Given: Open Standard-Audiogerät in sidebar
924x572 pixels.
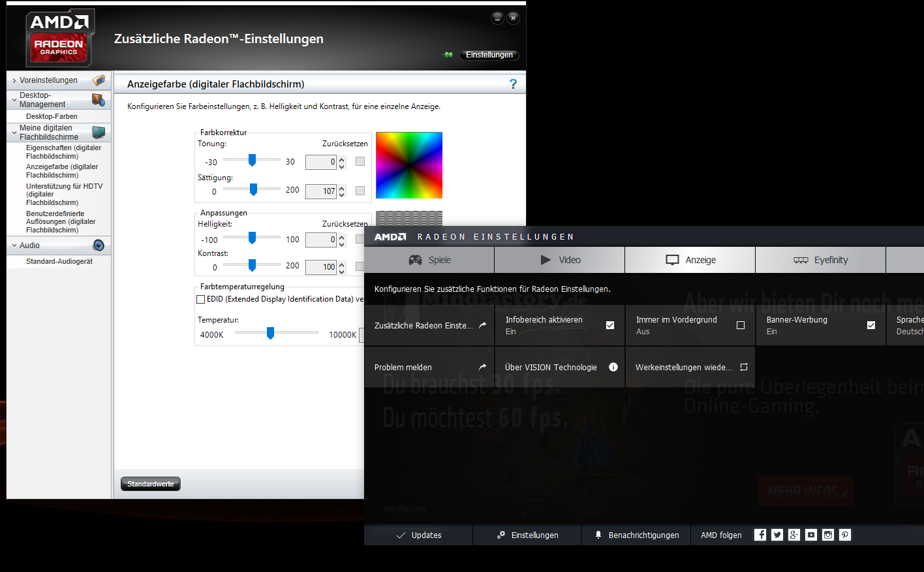Looking at the screenshot, I should (x=59, y=261).
